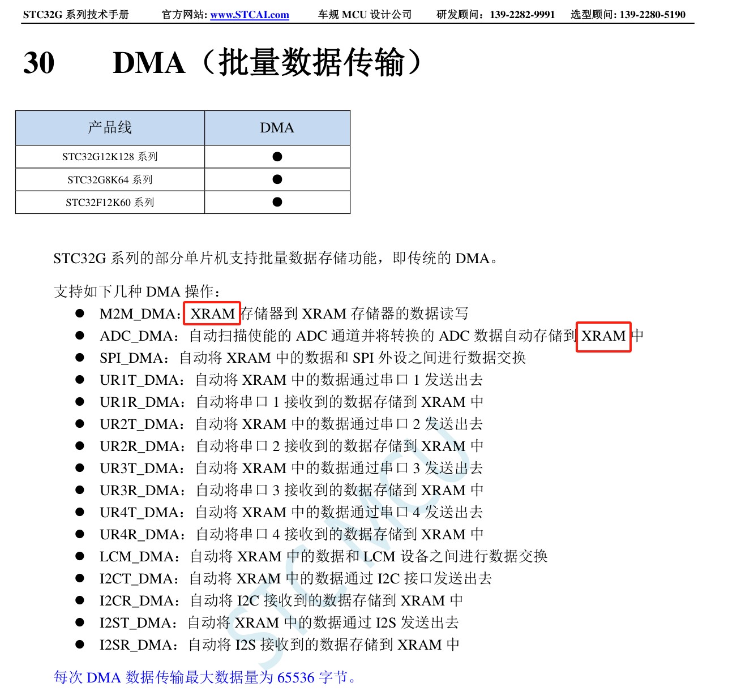This screenshot has width=754, height=700.
Task: Select the 'STC32G8K64 系列' table cell
Action: coord(110,180)
